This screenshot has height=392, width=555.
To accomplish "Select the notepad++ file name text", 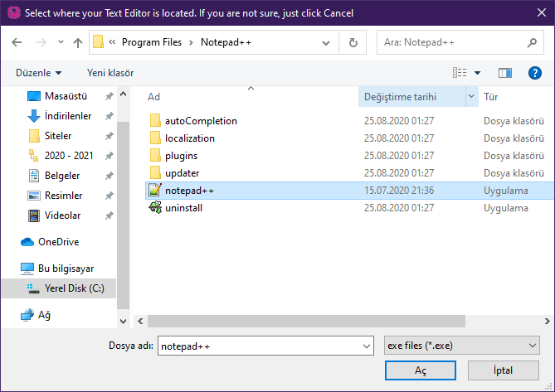I will coord(189,191).
